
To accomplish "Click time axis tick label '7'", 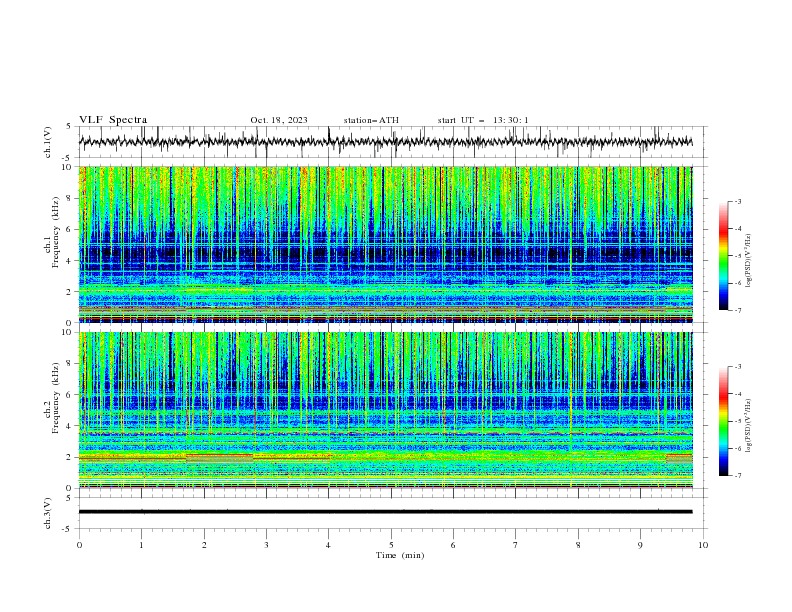I will (x=516, y=545).
